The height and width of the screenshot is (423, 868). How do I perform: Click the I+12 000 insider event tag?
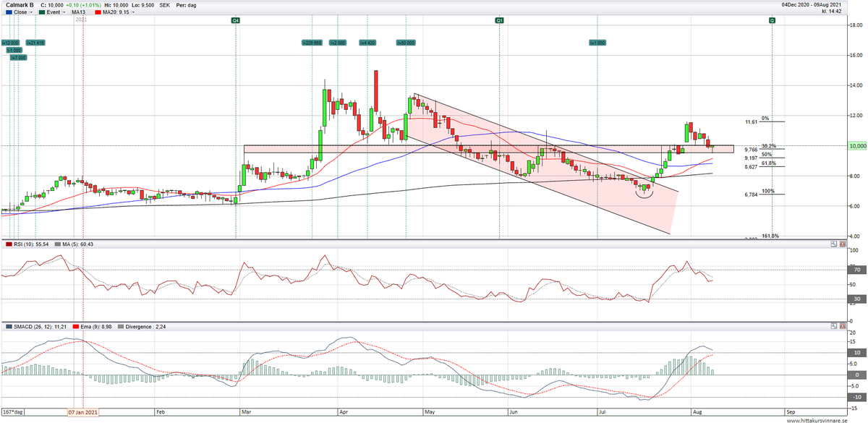(x=10, y=43)
